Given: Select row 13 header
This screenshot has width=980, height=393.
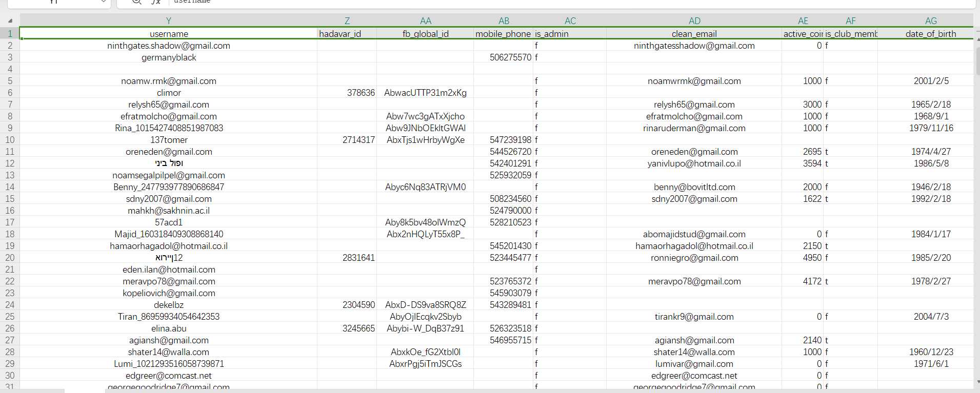Looking at the screenshot, I should click(10, 175).
